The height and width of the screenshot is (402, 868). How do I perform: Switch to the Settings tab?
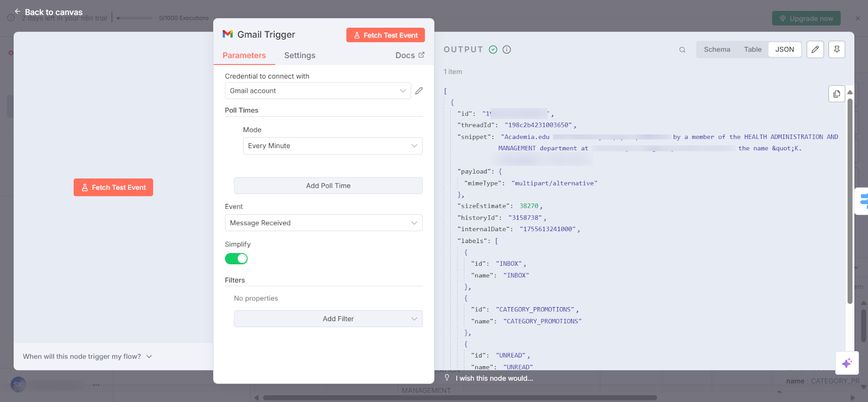(299, 55)
